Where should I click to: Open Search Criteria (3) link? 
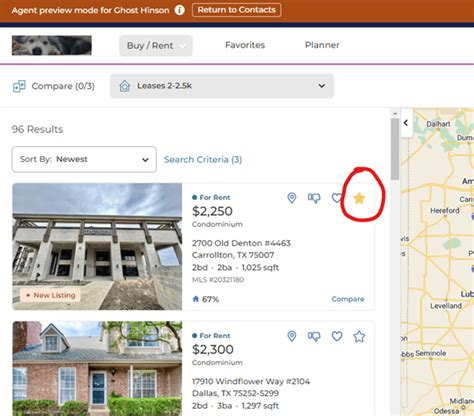point(203,160)
